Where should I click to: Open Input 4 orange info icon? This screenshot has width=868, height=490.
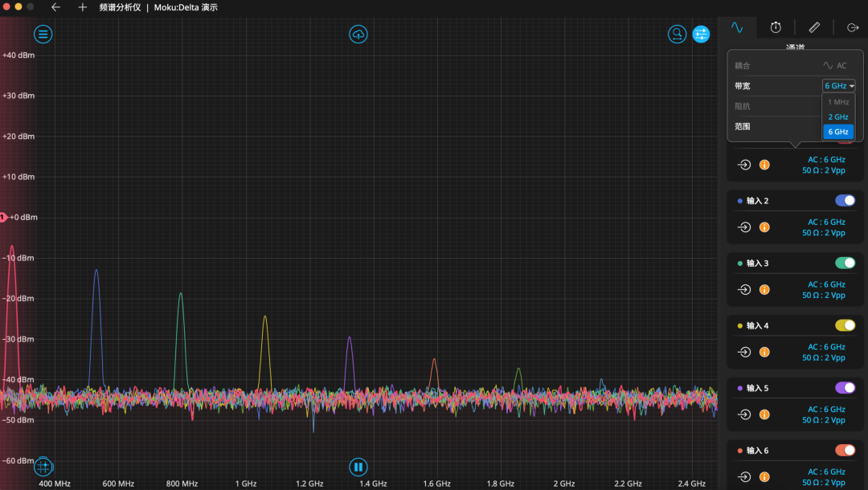(764, 353)
